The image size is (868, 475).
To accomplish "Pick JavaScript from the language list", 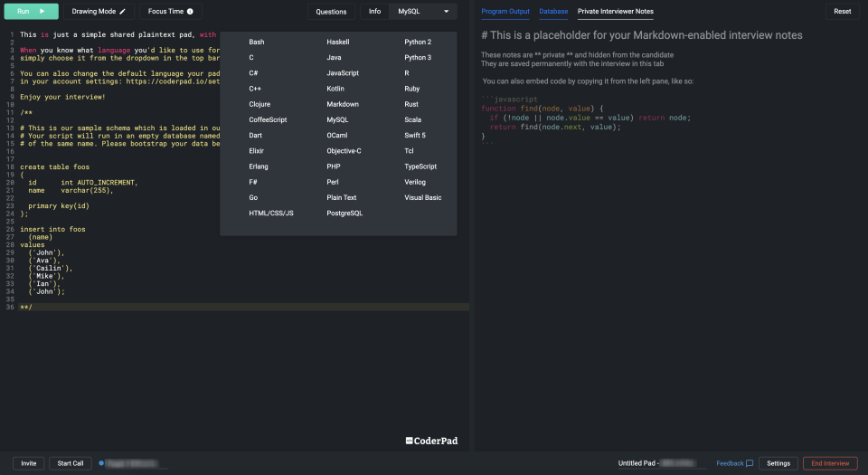I will point(343,73).
